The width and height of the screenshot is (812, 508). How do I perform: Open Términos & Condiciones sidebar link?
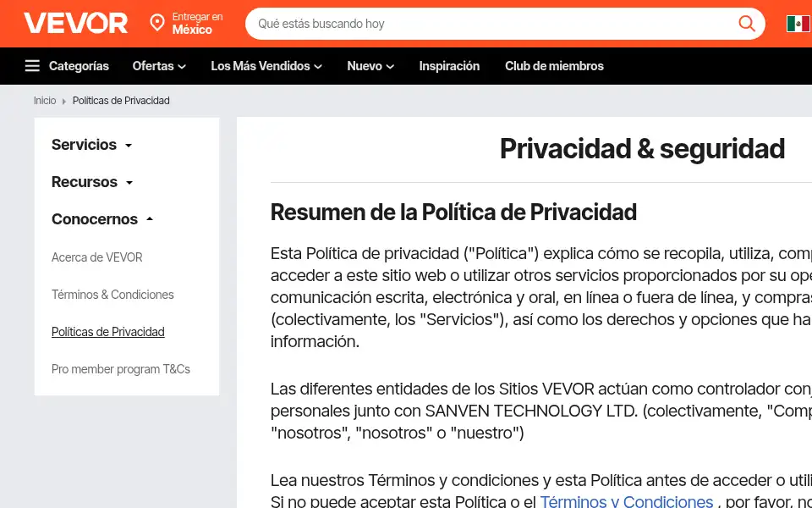point(112,295)
